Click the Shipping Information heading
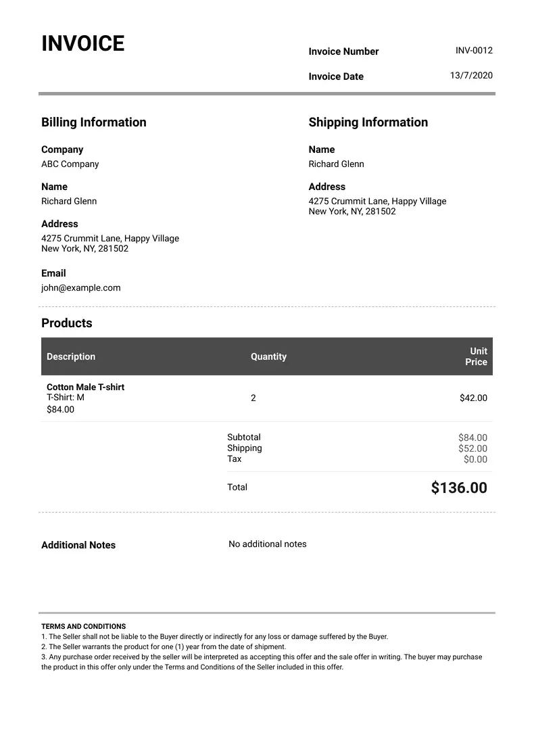Image resolution: width=534 pixels, height=756 pixels. [x=368, y=122]
